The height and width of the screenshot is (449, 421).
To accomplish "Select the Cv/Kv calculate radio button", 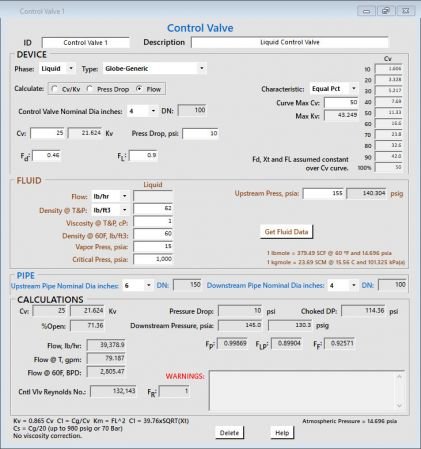I will [55, 89].
